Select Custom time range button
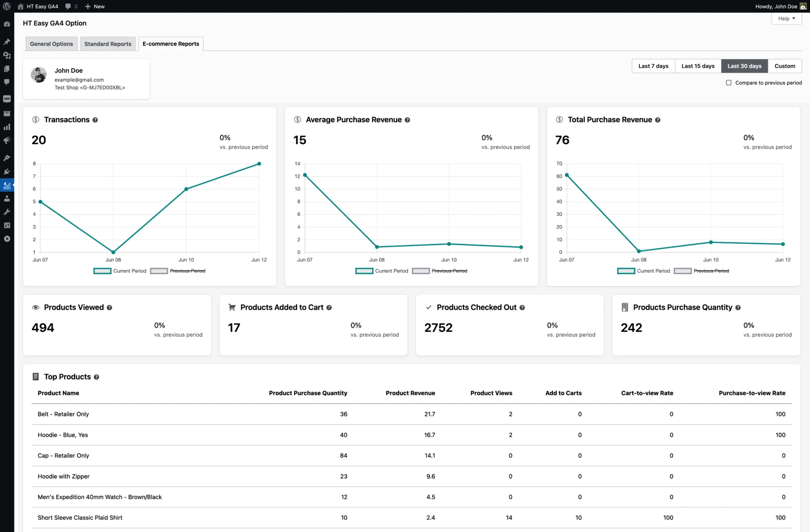This screenshot has height=532, width=810. (784, 66)
